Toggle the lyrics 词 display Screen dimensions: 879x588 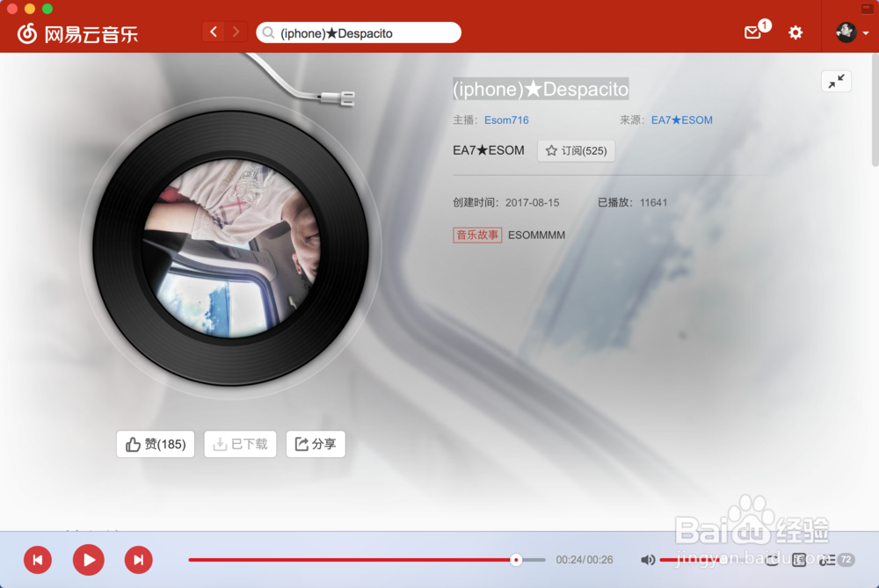click(x=799, y=559)
